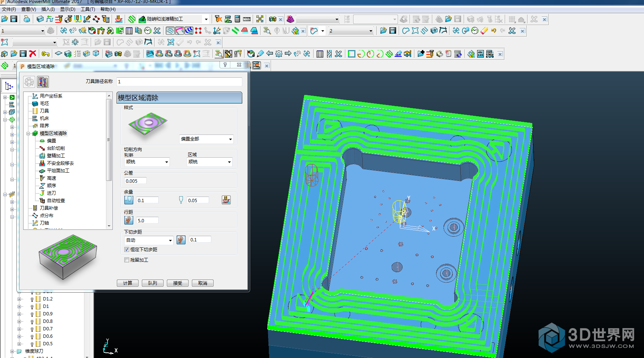644x358 pixels.
Task: Open the 查看(V) menu
Action: 29,9
